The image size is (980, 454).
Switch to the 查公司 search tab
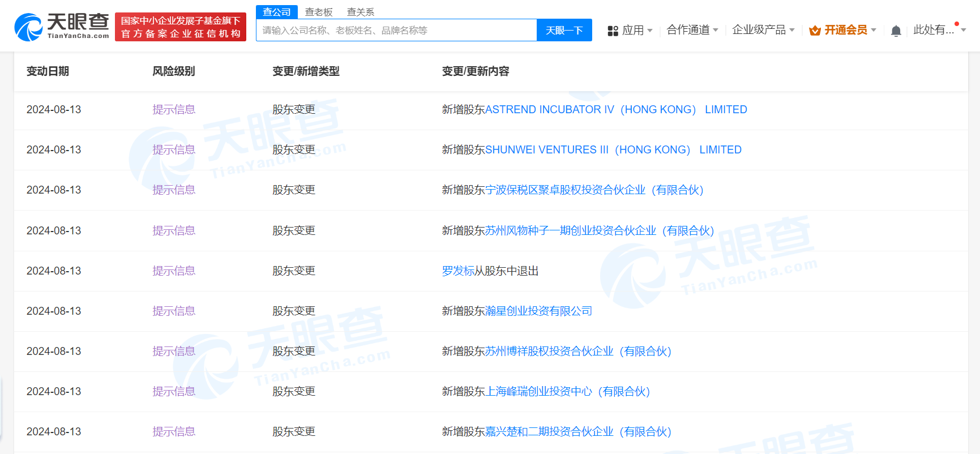tap(276, 12)
